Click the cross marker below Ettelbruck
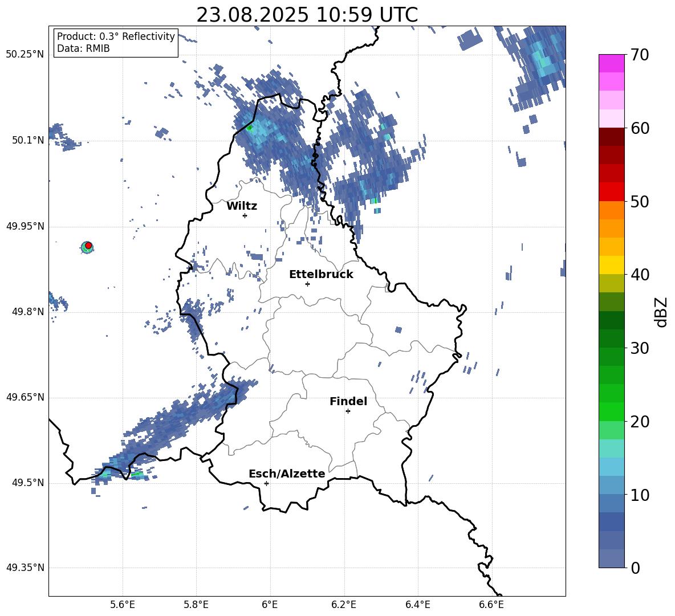The width and height of the screenshot is (675, 616). (307, 284)
